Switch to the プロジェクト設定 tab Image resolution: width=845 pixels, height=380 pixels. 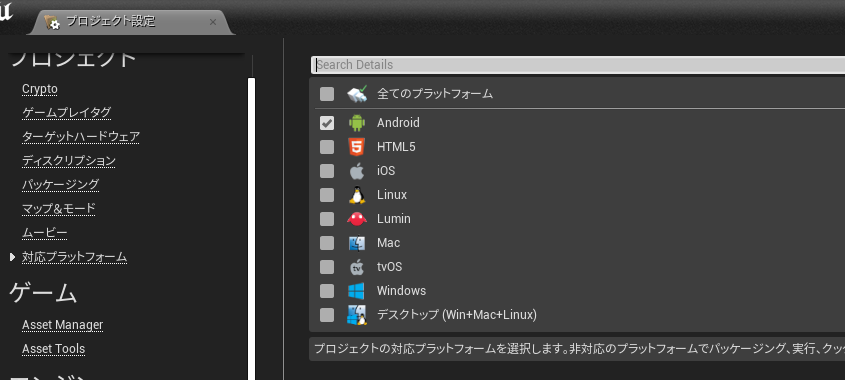click(x=130, y=22)
